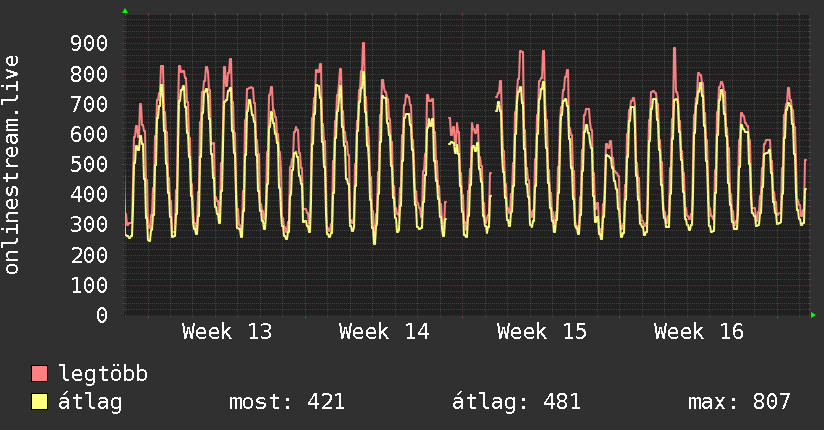Click the Week 14 axis label
Image resolution: width=824 pixels, height=430 pixels.
click(x=384, y=332)
